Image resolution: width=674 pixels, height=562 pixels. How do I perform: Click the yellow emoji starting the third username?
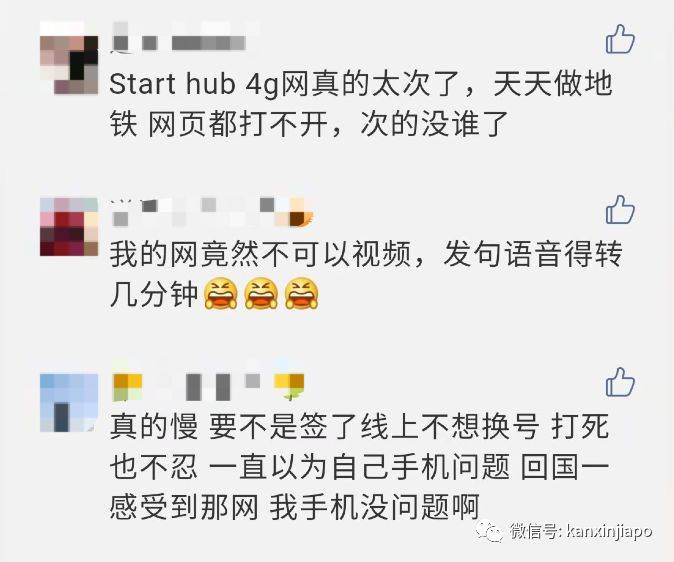pos(127,387)
